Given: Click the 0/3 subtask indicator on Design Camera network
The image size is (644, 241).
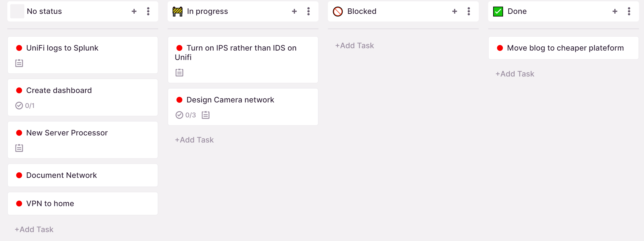Looking at the screenshot, I should click(x=186, y=115).
